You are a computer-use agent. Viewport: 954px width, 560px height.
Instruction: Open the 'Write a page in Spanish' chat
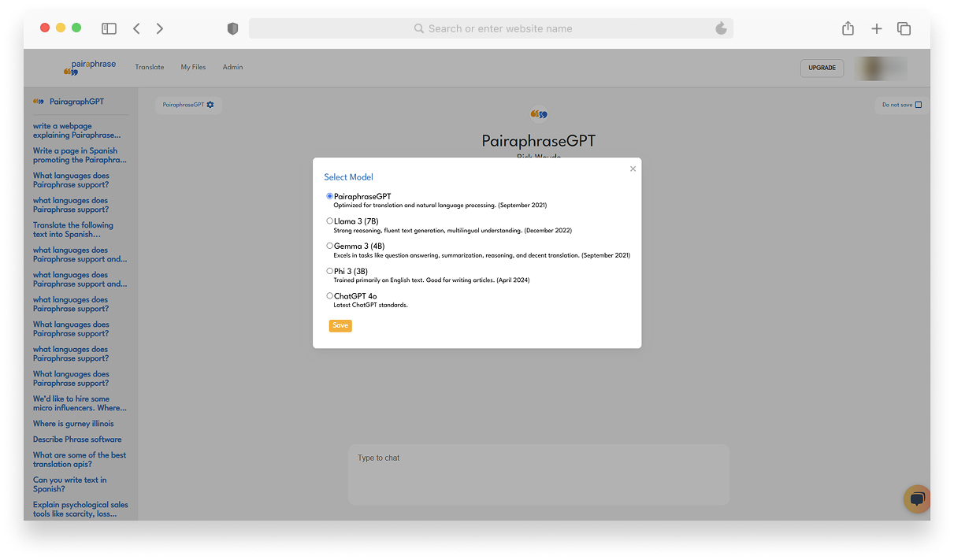[80, 155]
